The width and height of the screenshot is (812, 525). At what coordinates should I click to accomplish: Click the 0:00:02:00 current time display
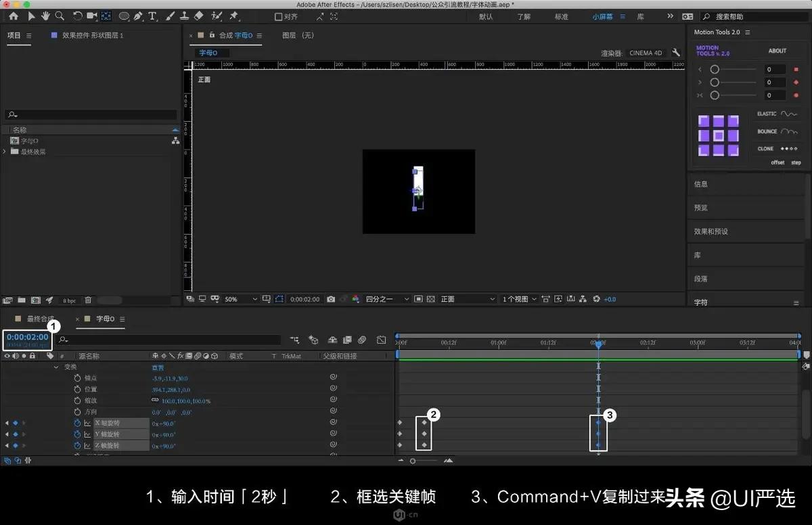click(x=27, y=336)
